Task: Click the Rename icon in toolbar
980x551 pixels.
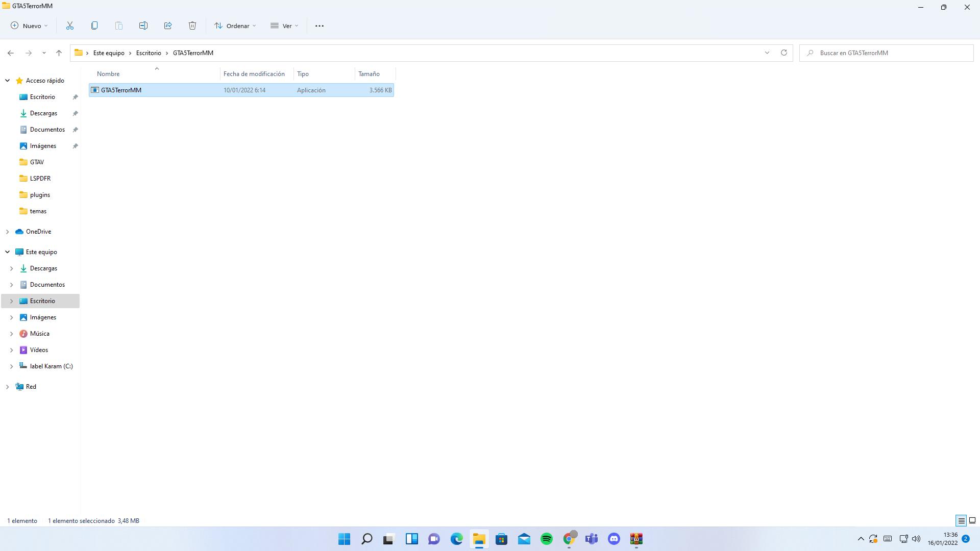Action: (x=143, y=26)
